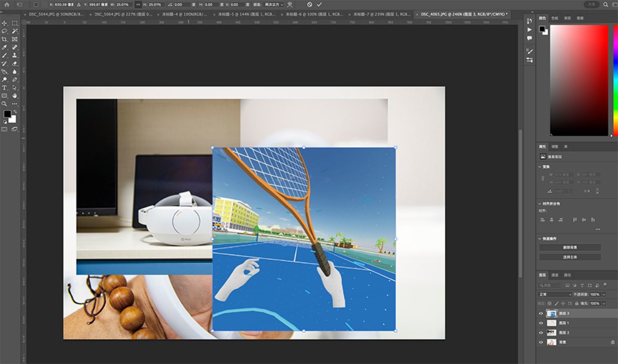Select the Crop tool
Viewport: 618px width, 364px height.
tap(5, 39)
